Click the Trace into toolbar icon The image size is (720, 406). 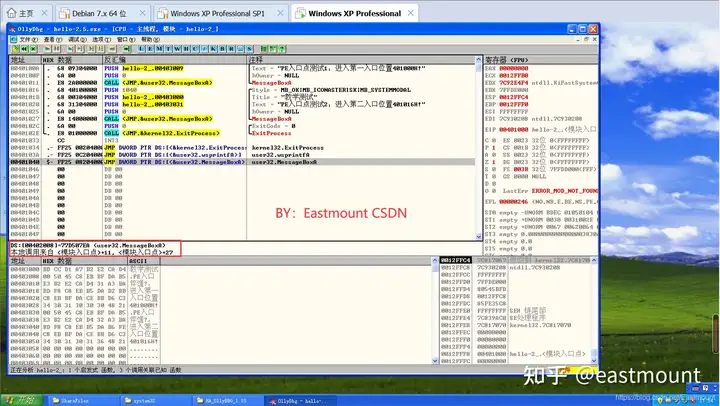(x=91, y=49)
